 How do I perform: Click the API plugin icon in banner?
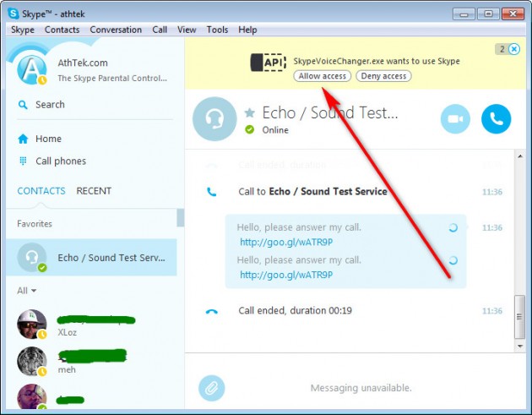[x=268, y=63]
